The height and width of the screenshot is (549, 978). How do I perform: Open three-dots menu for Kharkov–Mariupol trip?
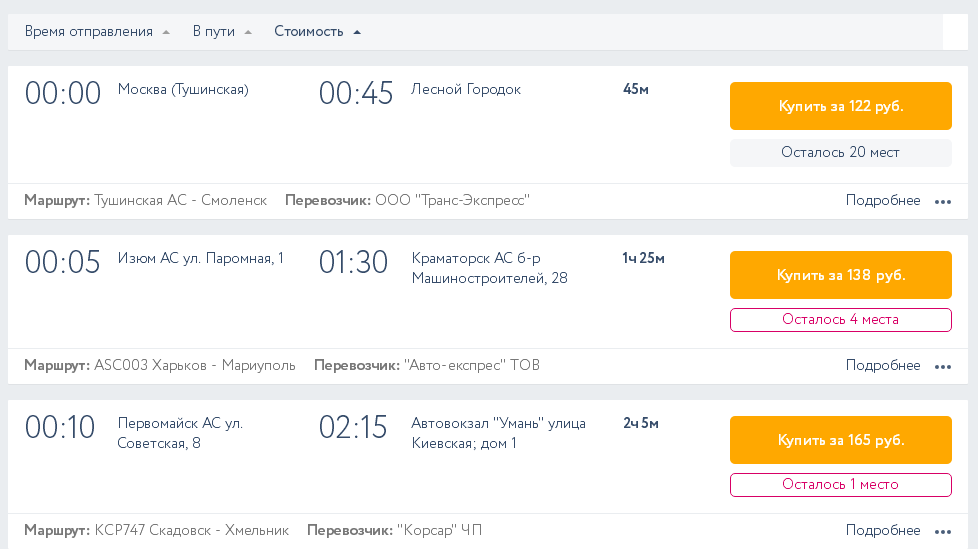pos(942,366)
